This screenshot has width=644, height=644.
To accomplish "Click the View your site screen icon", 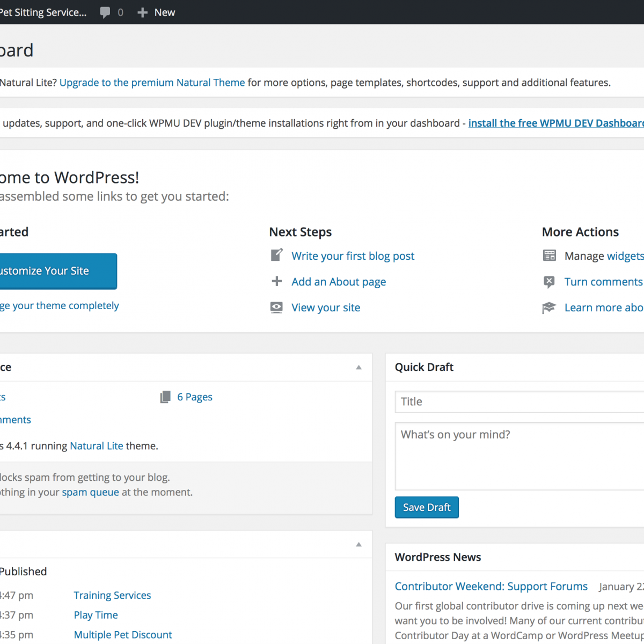I will point(276,308).
